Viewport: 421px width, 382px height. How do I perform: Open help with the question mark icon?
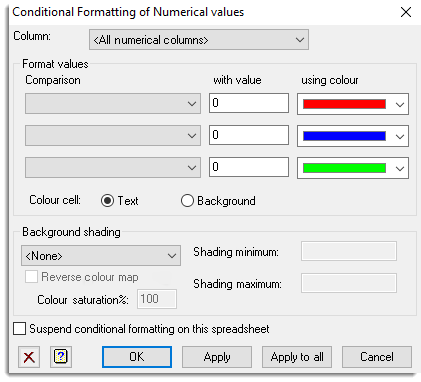coord(61,357)
